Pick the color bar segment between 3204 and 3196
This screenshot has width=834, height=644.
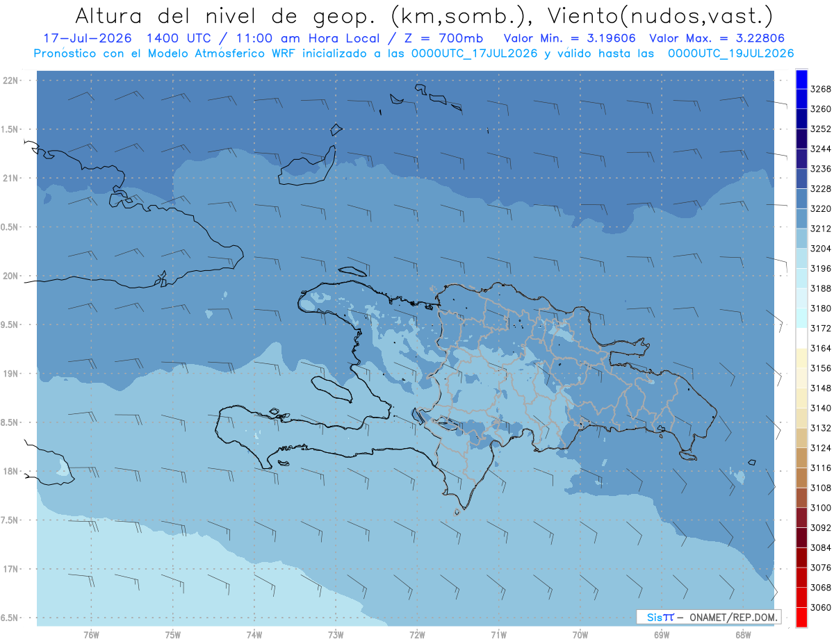pos(801,258)
